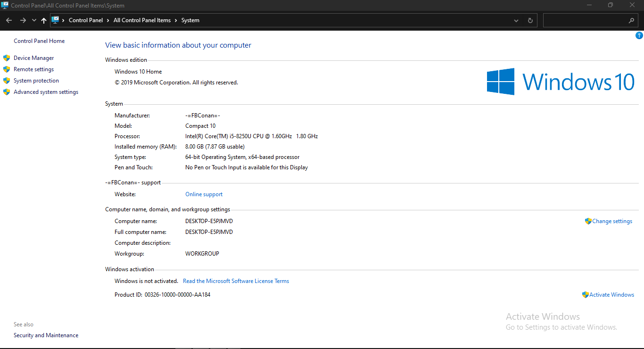Refresh the System page
Image resolution: width=644 pixels, height=349 pixels.
[x=530, y=20]
